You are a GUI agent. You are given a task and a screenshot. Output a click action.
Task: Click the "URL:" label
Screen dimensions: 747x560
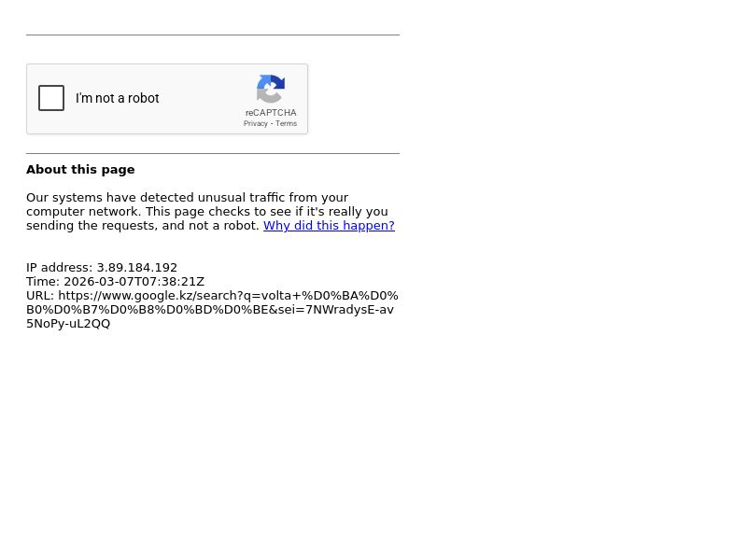coord(40,295)
